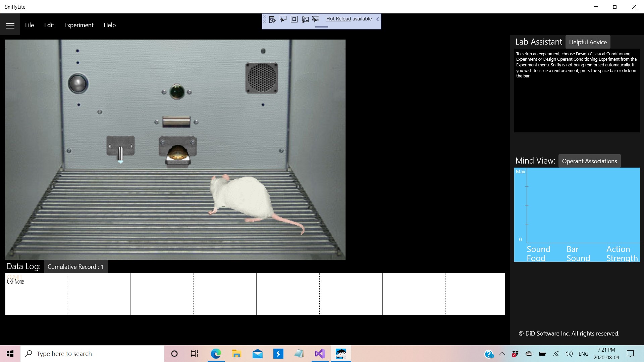This screenshot has width=644, height=362.
Task: Open the Help menu
Action: (109, 25)
